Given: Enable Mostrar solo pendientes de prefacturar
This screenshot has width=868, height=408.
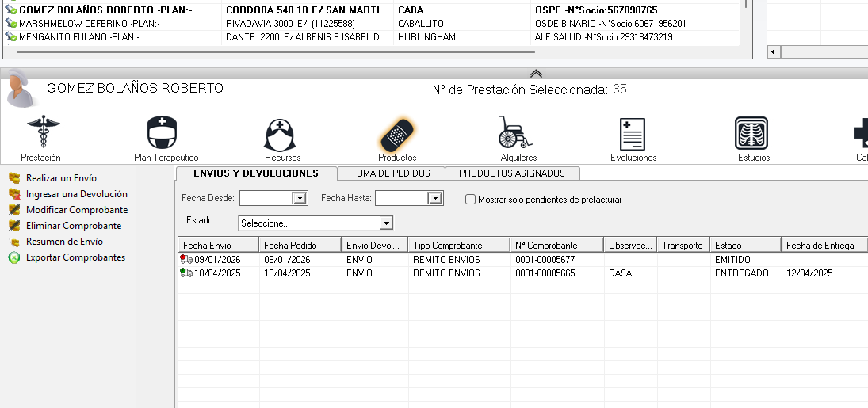Looking at the screenshot, I should click(x=471, y=200).
